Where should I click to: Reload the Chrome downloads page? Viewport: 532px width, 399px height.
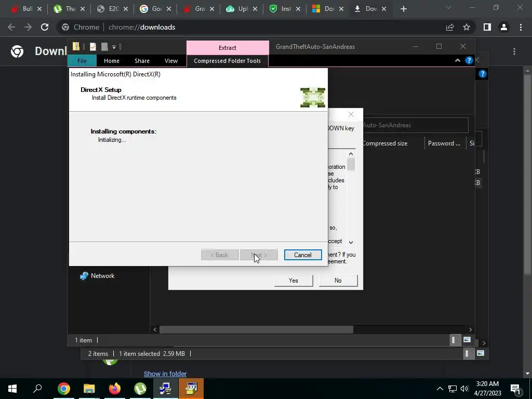tap(45, 27)
